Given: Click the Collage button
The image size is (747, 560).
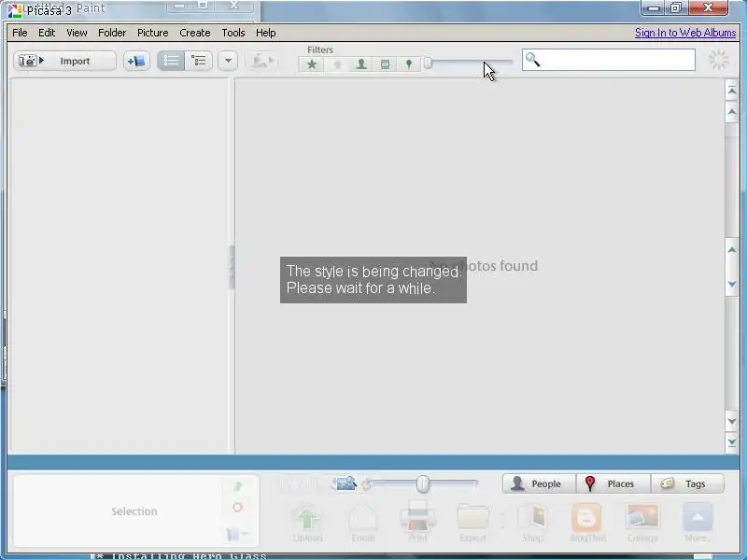Looking at the screenshot, I should [642, 523].
